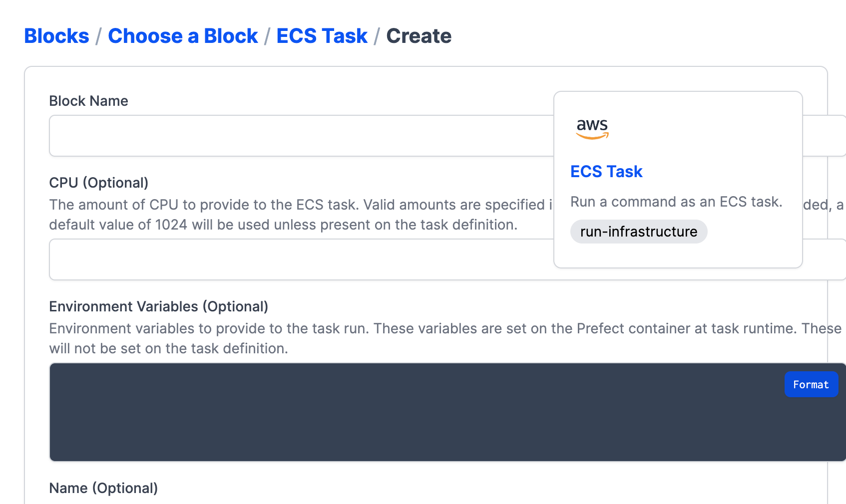The image size is (846, 504).
Task: Format the JSON in the dark editor pane
Action: pyautogui.click(x=811, y=384)
